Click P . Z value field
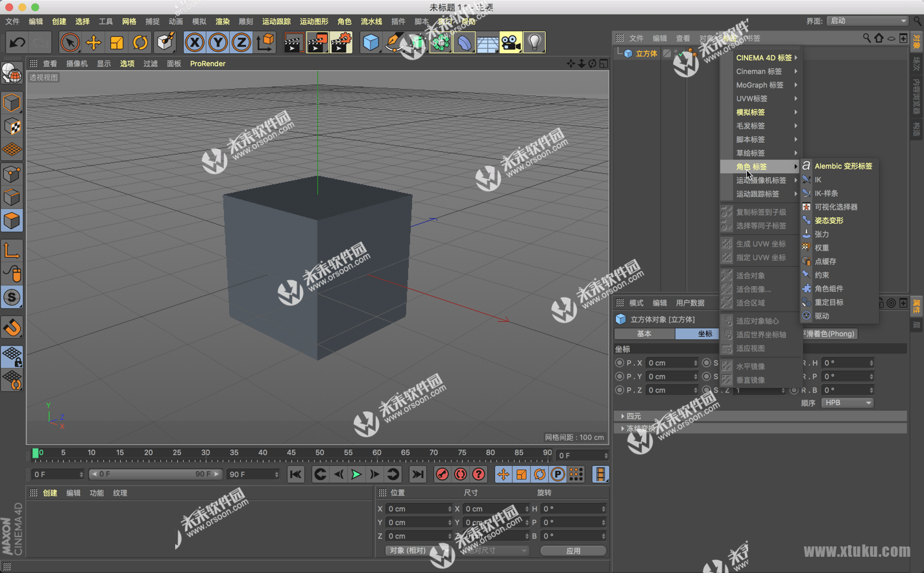 tap(672, 390)
